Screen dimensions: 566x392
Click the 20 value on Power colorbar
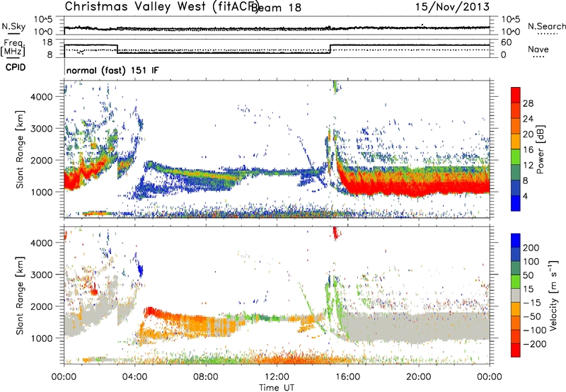(x=528, y=134)
